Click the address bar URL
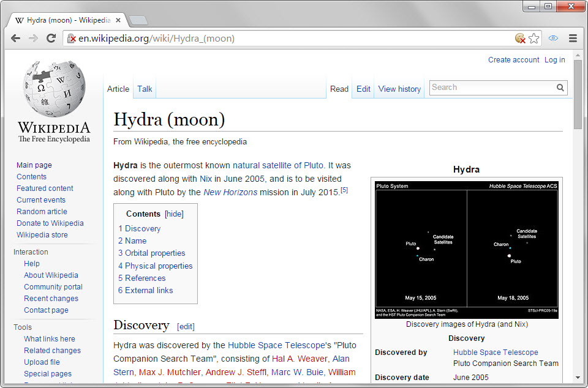Viewport: 588px width, 388px height. pos(156,39)
